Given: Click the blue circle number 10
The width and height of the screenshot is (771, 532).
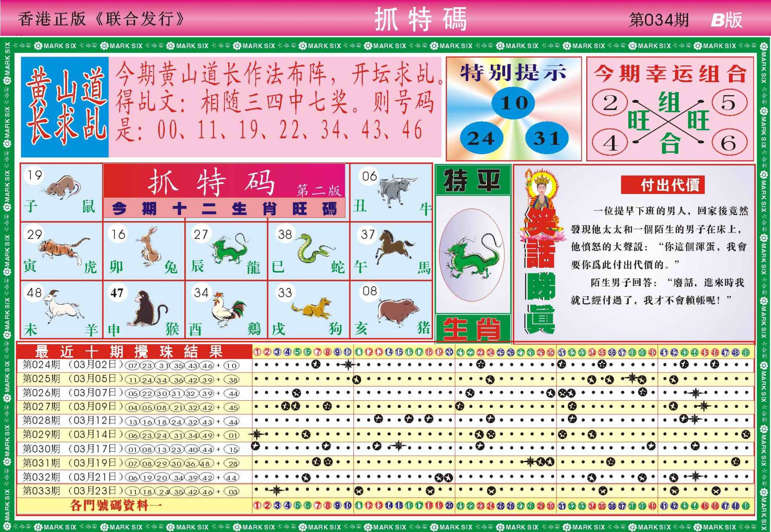Looking at the screenshot, I should coord(513,103).
